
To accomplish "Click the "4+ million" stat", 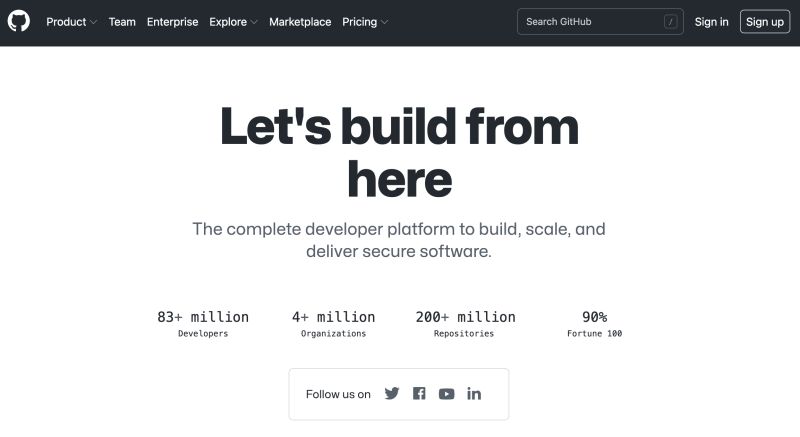I will [334, 317].
